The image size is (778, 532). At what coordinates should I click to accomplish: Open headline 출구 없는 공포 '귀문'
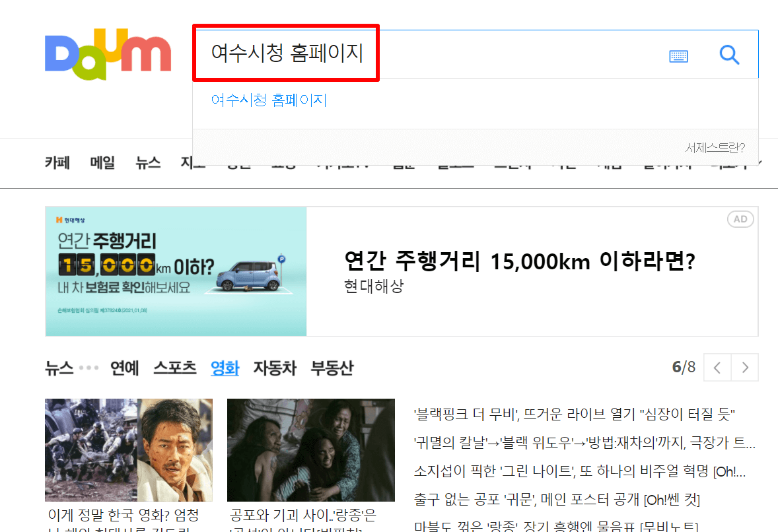tap(557, 500)
